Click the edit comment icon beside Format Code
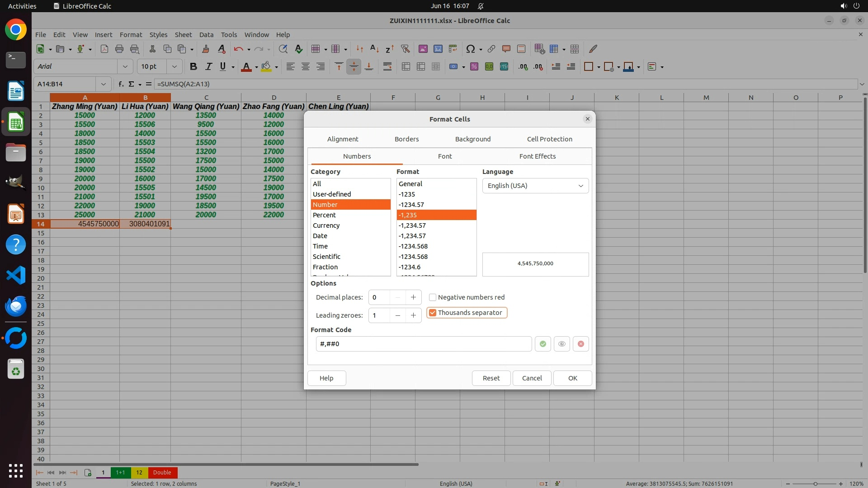The width and height of the screenshot is (868, 488). tap(561, 344)
